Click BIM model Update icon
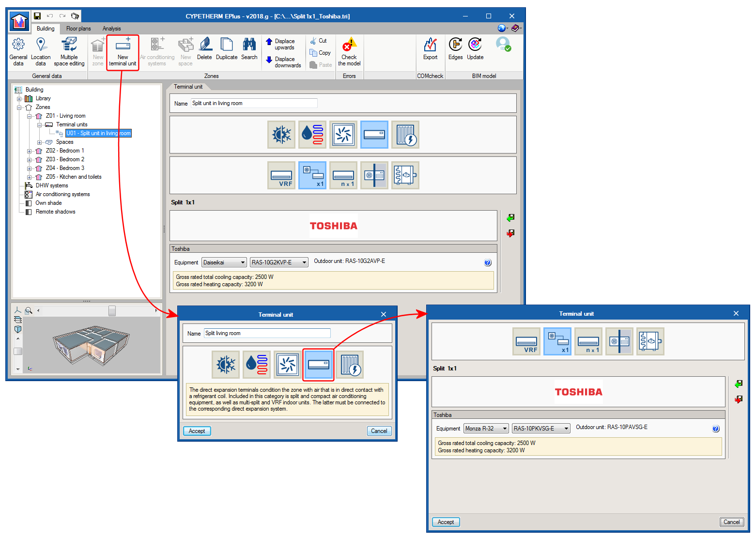 click(x=475, y=49)
